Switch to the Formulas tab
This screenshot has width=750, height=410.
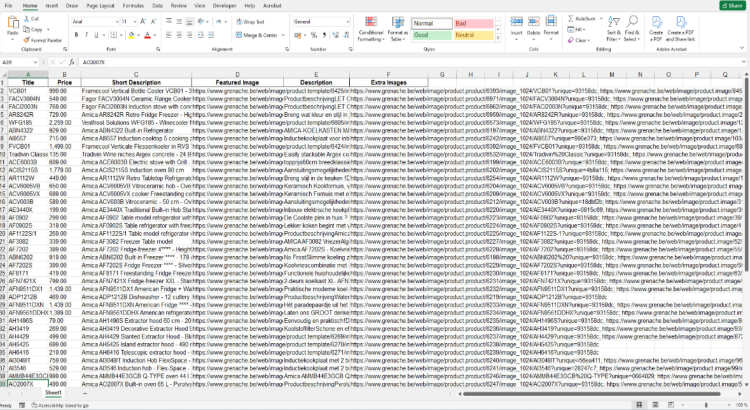[x=133, y=6]
